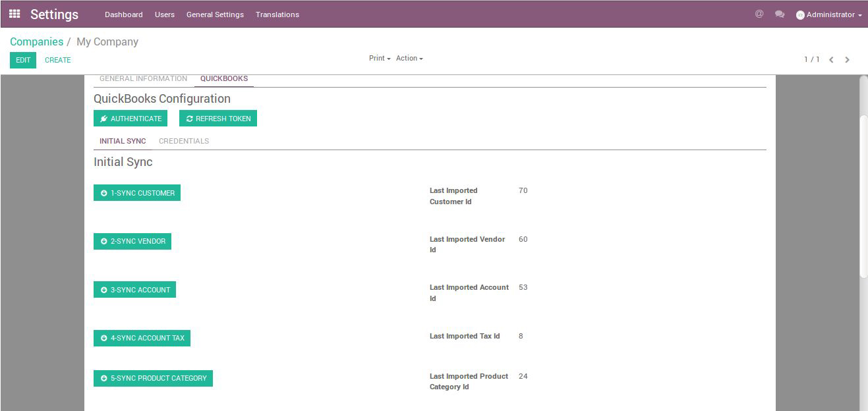868x411 pixels.
Task: Click the Last Imported Product Category Id value 24
Action: (523, 376)
